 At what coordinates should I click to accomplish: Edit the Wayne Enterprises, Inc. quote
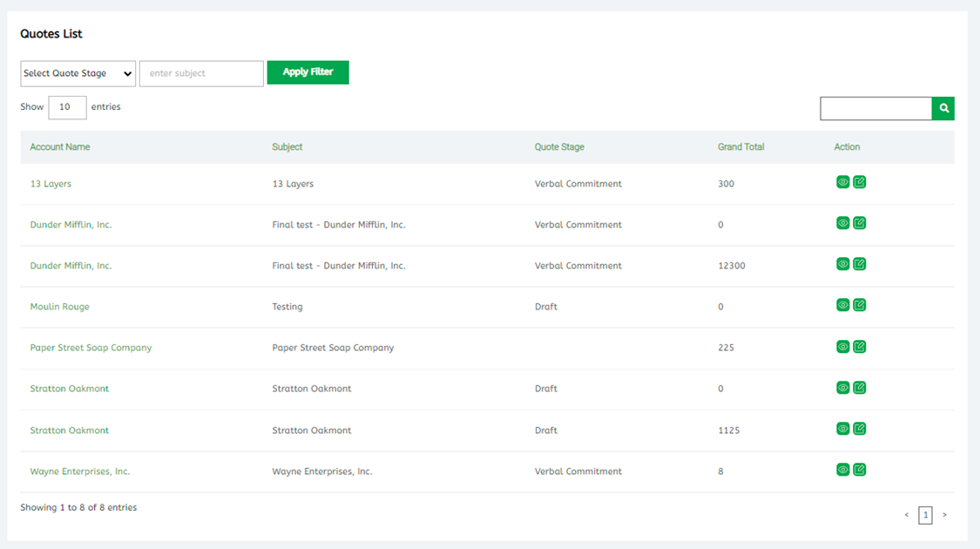(860, 470)
